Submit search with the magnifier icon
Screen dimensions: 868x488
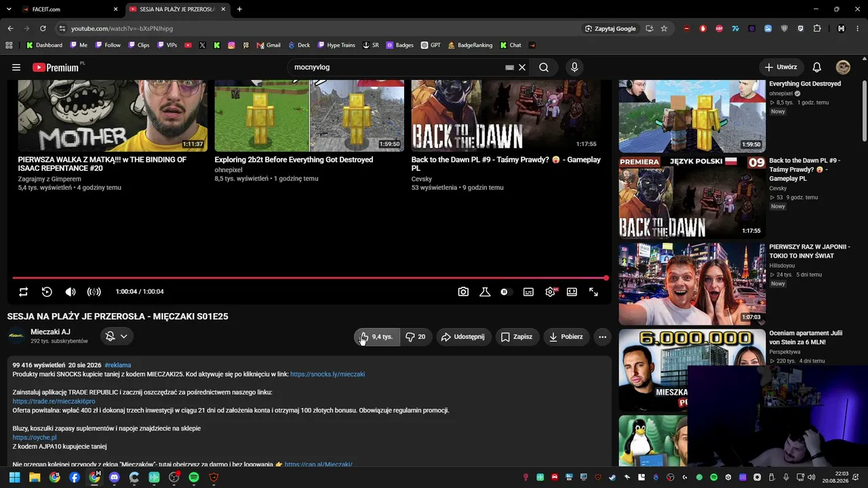[544, 67]
